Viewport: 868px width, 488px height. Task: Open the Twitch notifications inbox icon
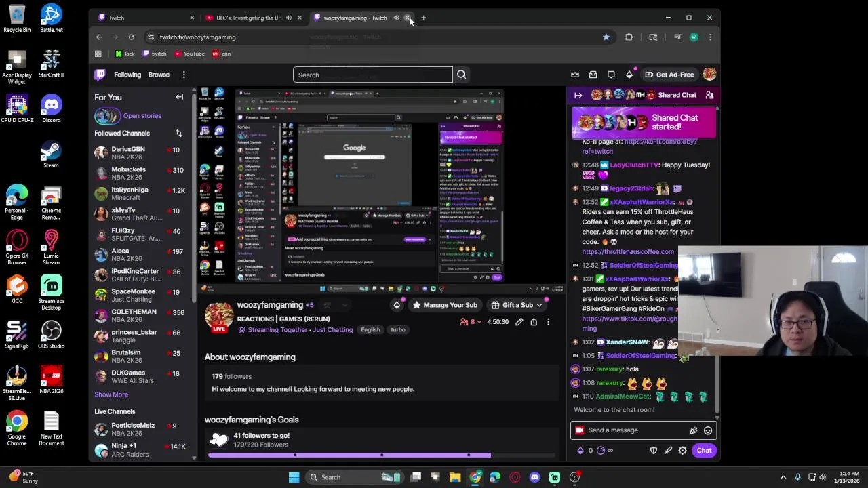tap(593, 75)
